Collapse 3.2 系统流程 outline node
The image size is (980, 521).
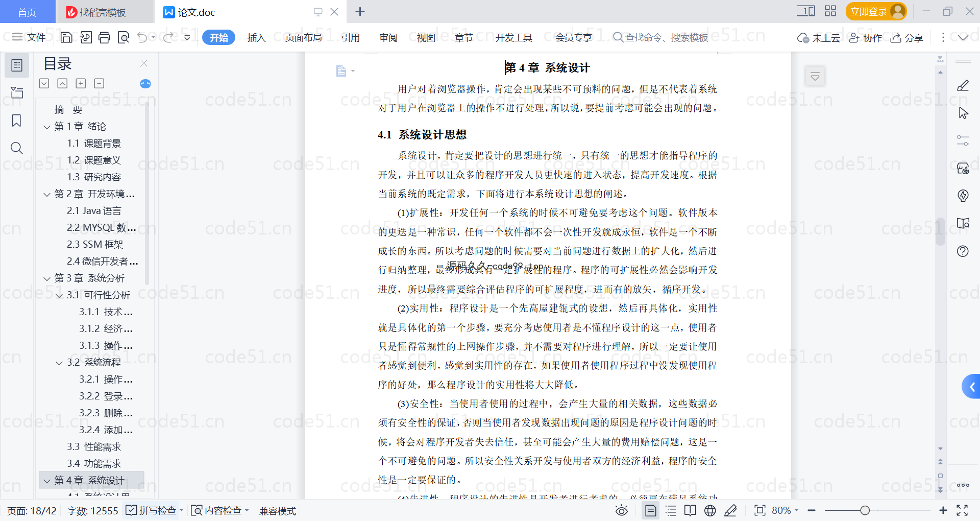pos(59,363)
